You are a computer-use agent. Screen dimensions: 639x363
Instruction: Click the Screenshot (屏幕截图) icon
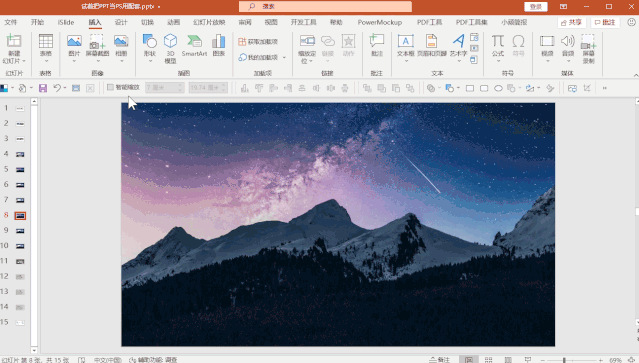click(97, 42)
